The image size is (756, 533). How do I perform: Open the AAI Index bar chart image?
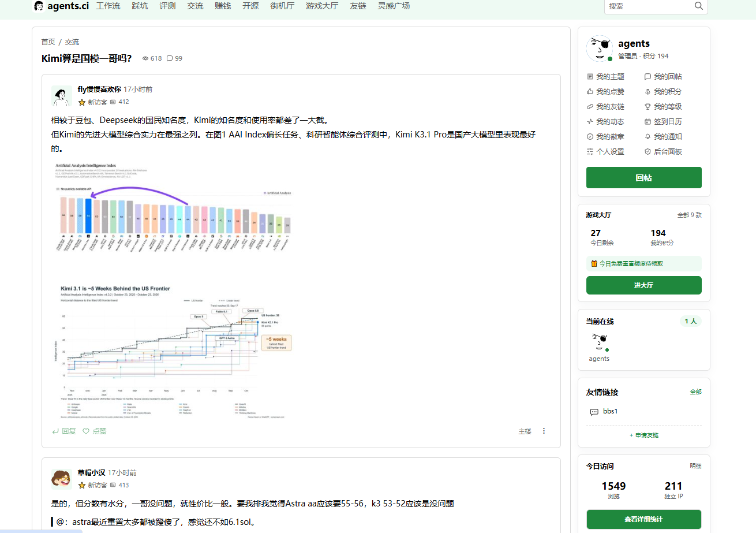click(173, 207)
